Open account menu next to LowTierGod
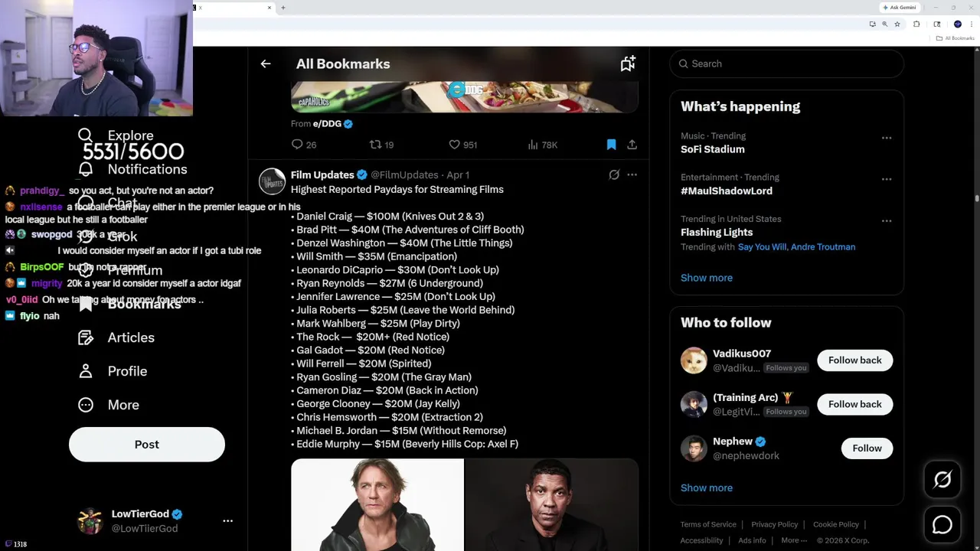980x551 pixels. [227, 520]
